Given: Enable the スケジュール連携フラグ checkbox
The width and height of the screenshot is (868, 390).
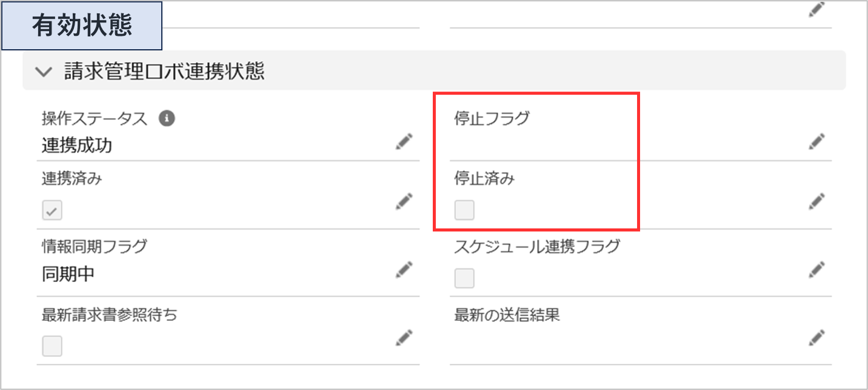Looking at the screenshot, I should click(465, 278).
